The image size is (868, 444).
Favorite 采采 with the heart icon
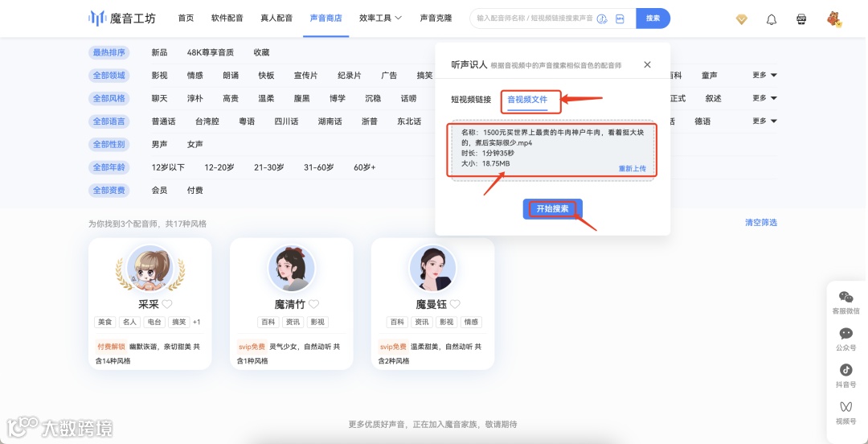pos(167,304)
